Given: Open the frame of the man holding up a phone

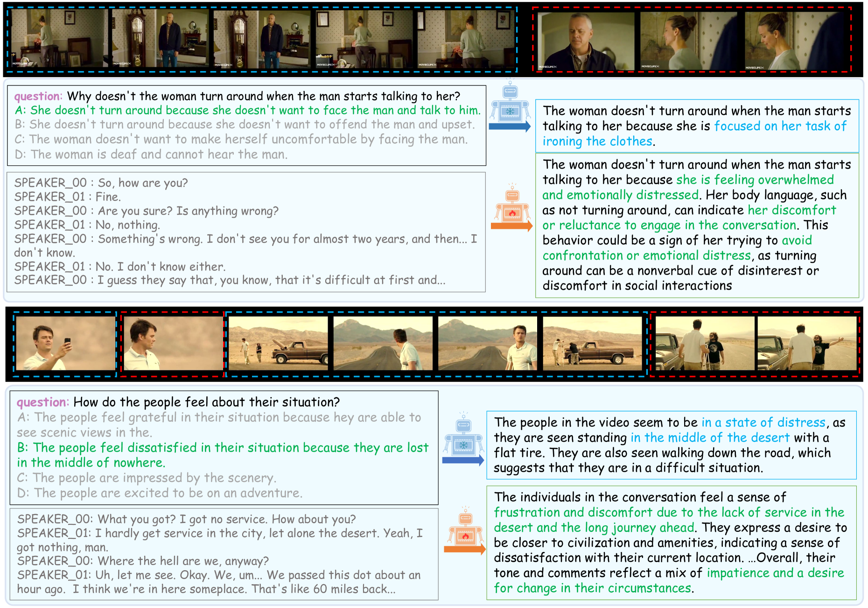Looking at the screenshot, I should tap(66, 343).
